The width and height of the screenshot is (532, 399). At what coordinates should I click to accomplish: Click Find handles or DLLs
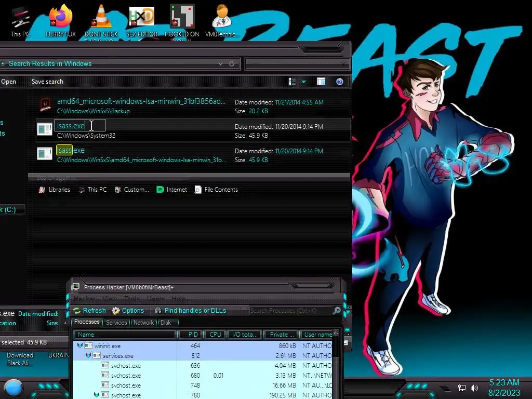click(x=190, y=311)
